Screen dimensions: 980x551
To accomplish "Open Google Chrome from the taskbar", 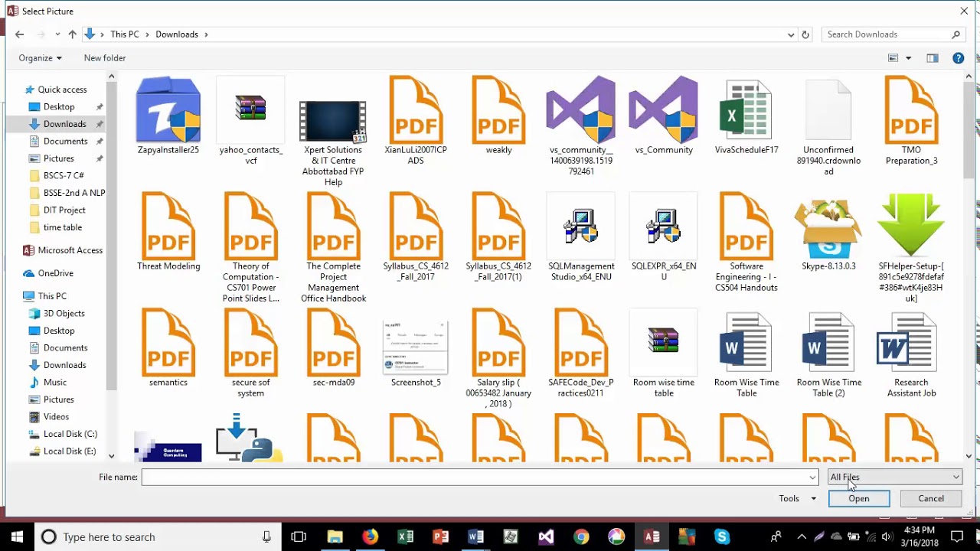I will point(581,536).
